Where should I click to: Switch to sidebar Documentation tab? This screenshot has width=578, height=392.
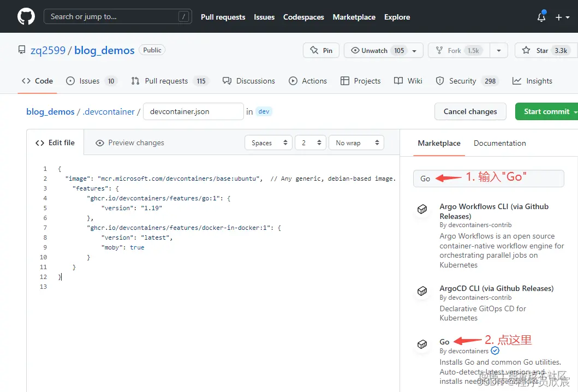(x=499, y=143)
